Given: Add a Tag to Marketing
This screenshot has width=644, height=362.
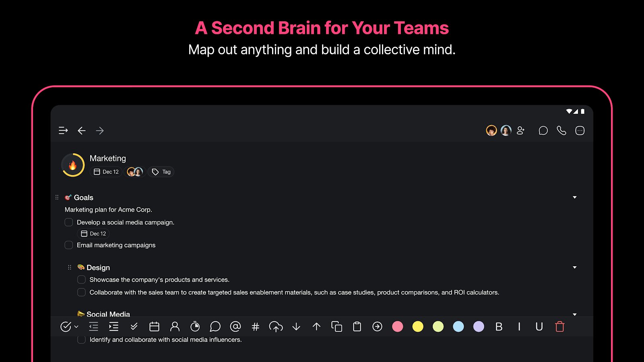Looking at the screenshot, I should (x=161, y=172).
